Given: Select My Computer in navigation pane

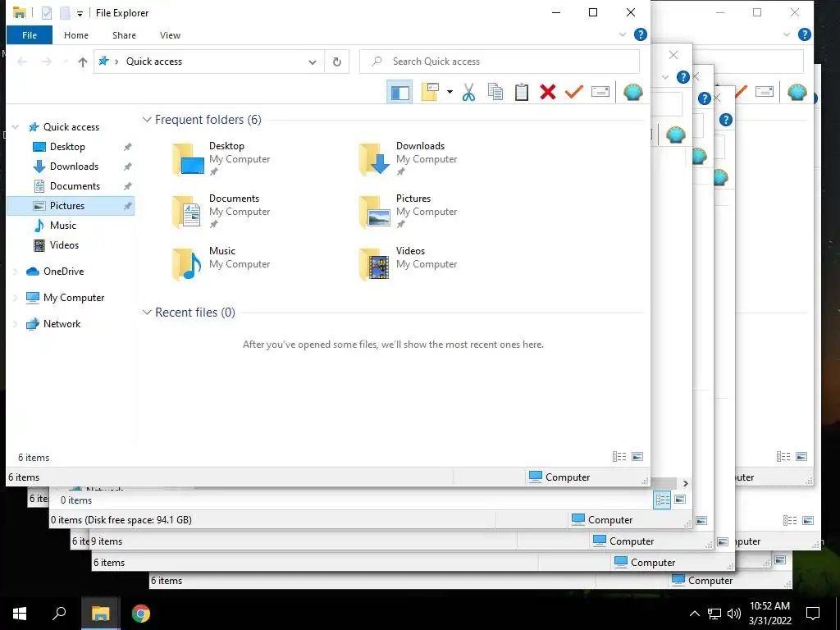Looking at the screenshot, I should tap(73, 298).
